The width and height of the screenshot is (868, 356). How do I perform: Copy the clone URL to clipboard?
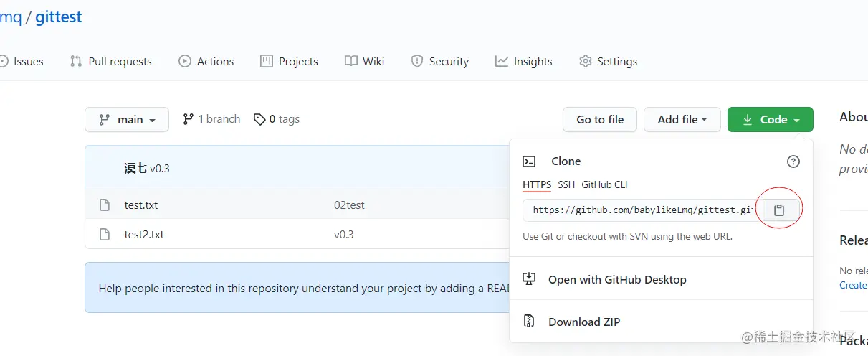779,210
